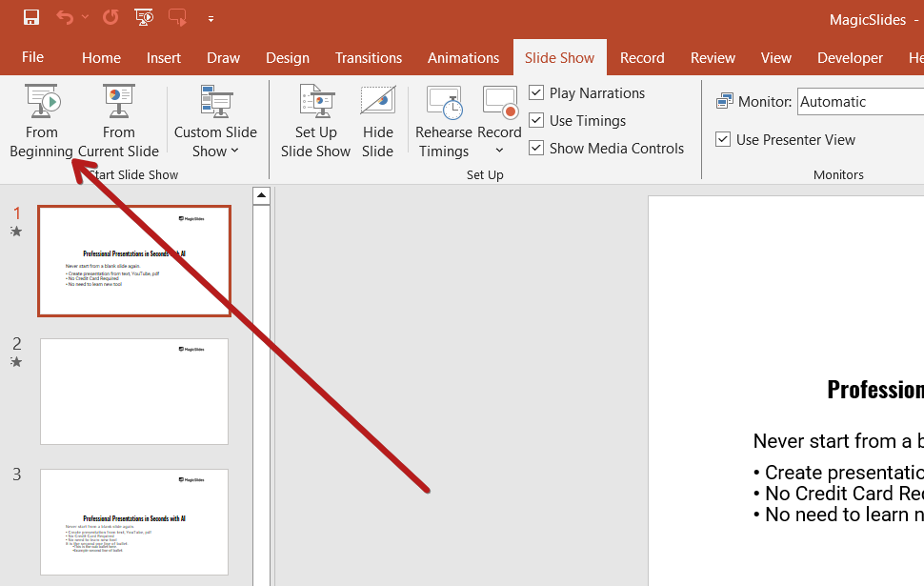Toggle Use Presenter View checkbox
This screenshot has height=586, width=924.
(723, 139)
